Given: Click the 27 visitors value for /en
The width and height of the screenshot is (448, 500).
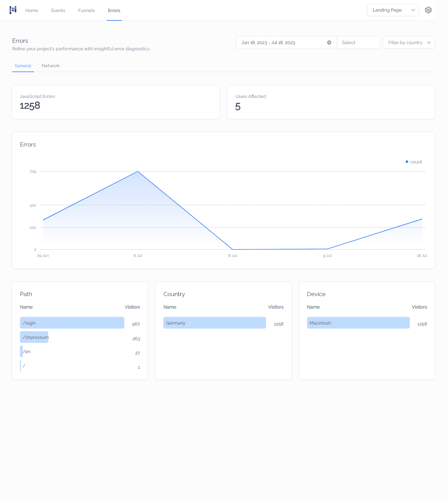Looking at the screenshot, I should coord(137,353).
